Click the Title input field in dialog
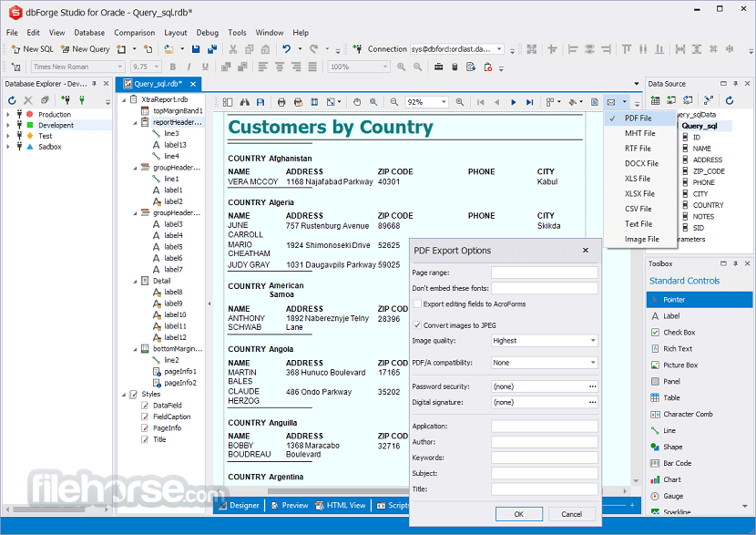This screenshot has width=756, height=535. pos(545,489)
